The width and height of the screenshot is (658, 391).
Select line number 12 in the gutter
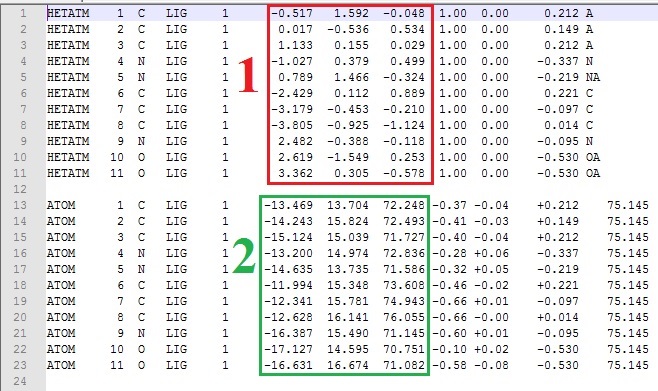pos(20,189)
